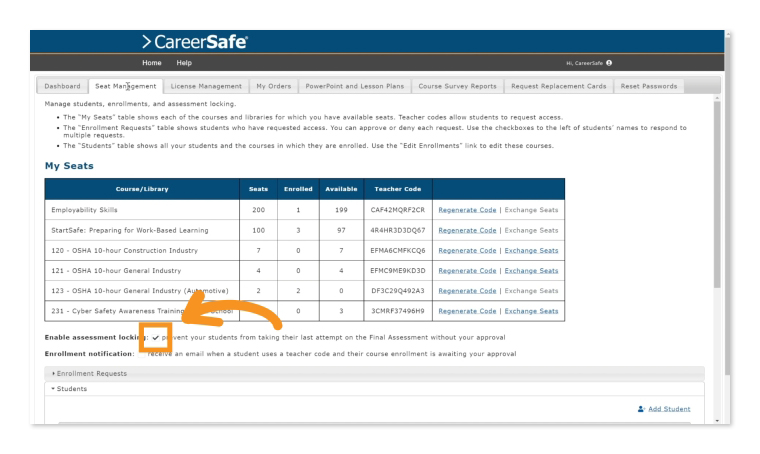
Task: Regenerate Code for 121 - OSHA General Industry
Action: coord(467,271)
